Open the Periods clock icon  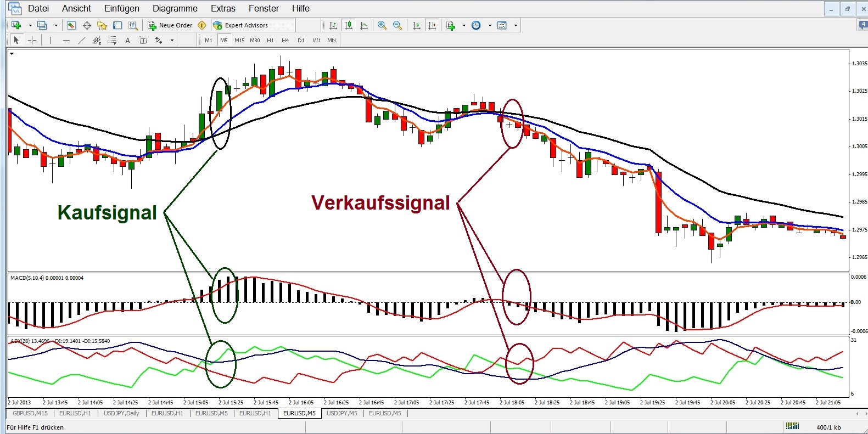476,25
